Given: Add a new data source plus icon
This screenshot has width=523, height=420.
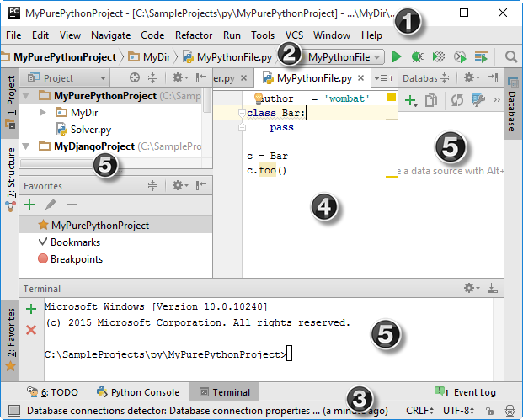Looking at the screenshot, I should click(x=411, y=100).
